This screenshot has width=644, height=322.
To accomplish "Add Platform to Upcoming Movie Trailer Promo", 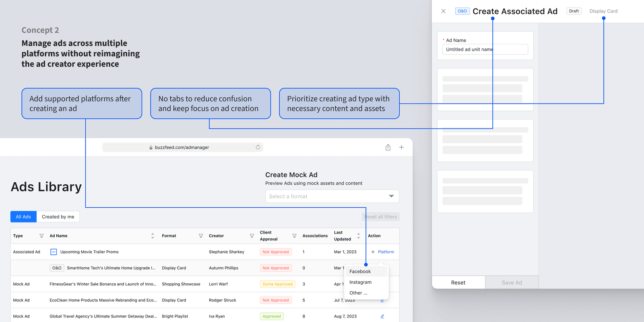I will (x=382, y=252).
